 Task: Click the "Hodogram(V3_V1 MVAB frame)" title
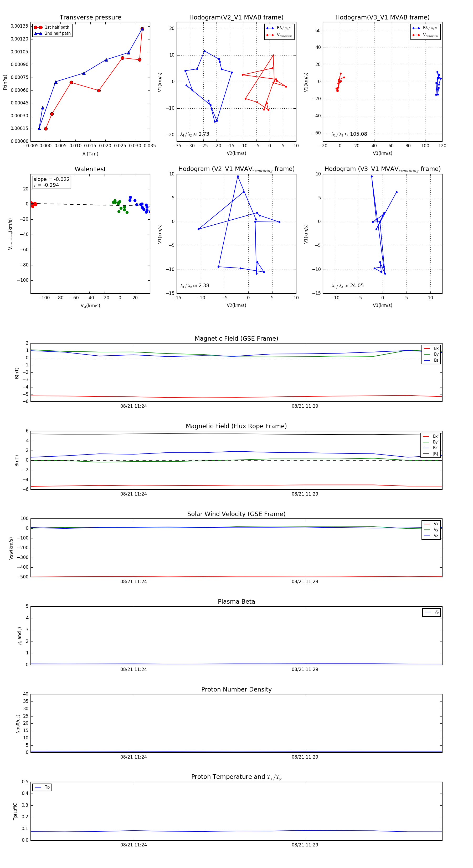click(382, 18)
